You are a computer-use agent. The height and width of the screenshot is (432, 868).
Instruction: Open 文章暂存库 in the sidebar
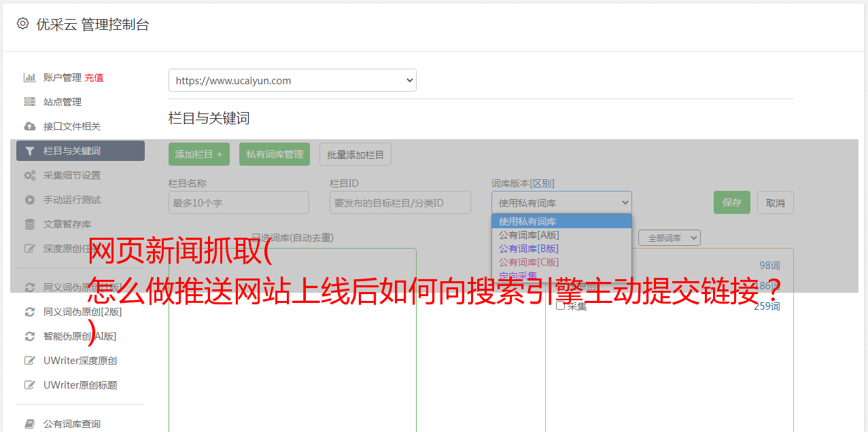(x=67, y=224)
